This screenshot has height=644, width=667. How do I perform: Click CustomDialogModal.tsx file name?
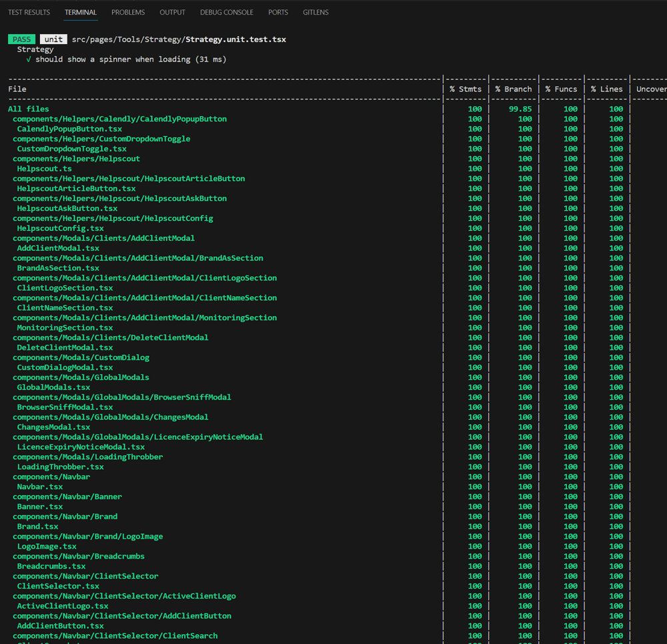[x=65, y=367]
